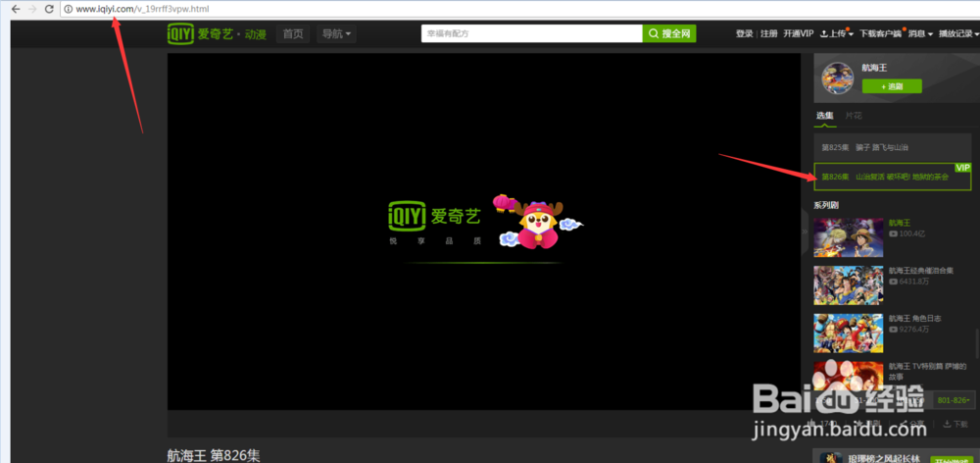This screenshot has width=980, height=463.
Task: Open the 航海王 角色日志 title link
Action: pos(914,319)
